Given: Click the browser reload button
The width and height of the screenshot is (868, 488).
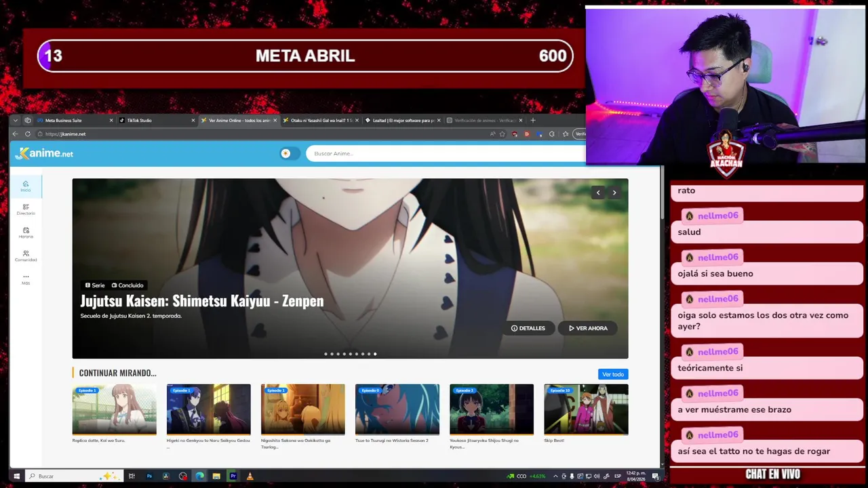Looking at the screenshot, I should [x=28, y=134].
